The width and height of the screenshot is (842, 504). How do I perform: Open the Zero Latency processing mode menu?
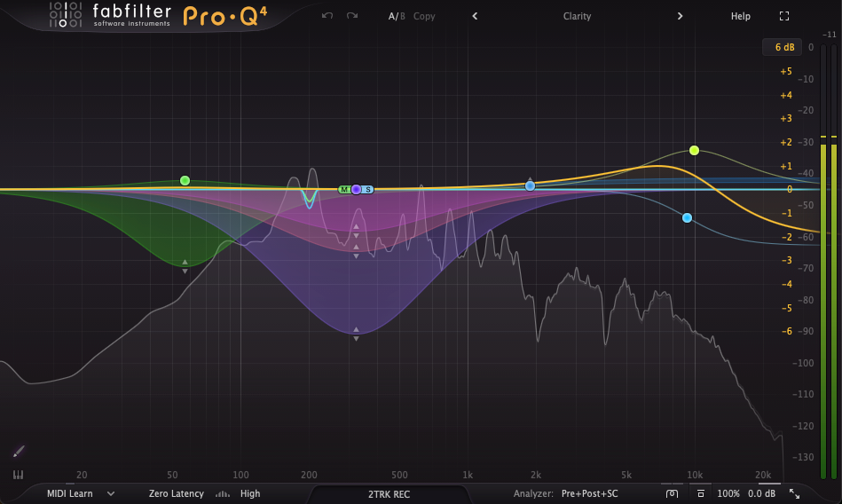[176, 493]
